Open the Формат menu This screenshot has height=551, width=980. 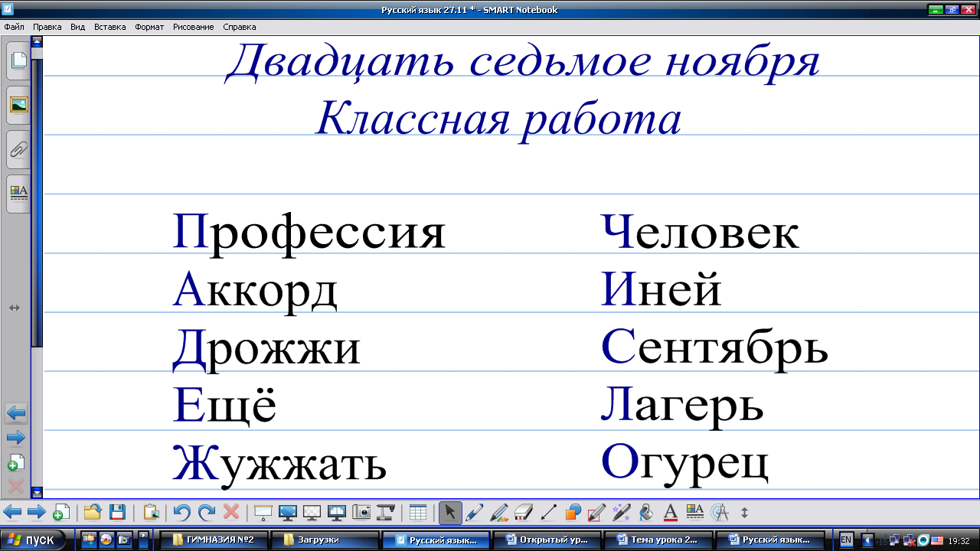149,27
